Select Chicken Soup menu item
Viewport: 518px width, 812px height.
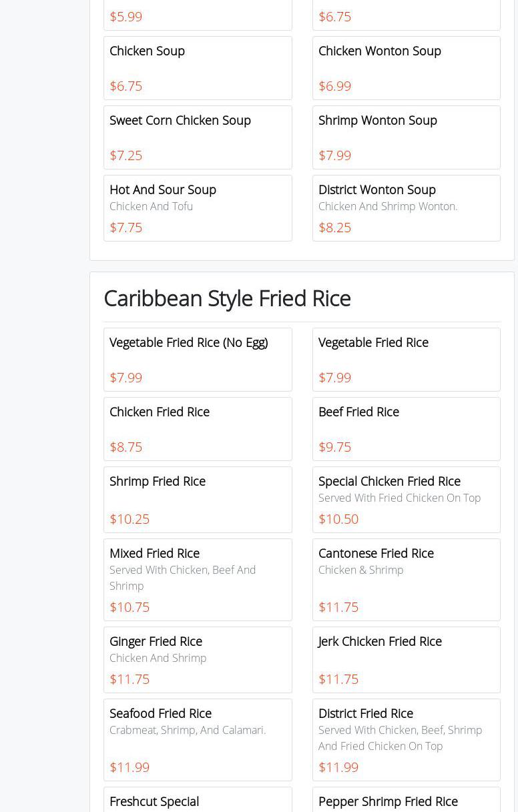click(198, 68)
